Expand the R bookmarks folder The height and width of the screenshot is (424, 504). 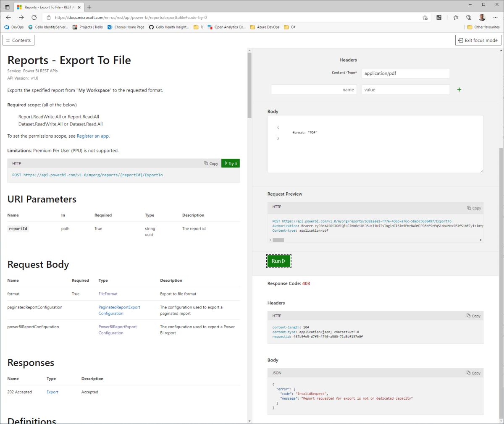198,27
